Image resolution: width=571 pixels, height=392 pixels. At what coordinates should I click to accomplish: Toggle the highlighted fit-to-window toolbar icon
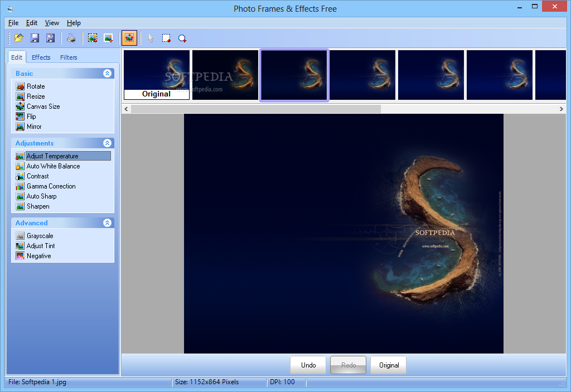(129, 38)
